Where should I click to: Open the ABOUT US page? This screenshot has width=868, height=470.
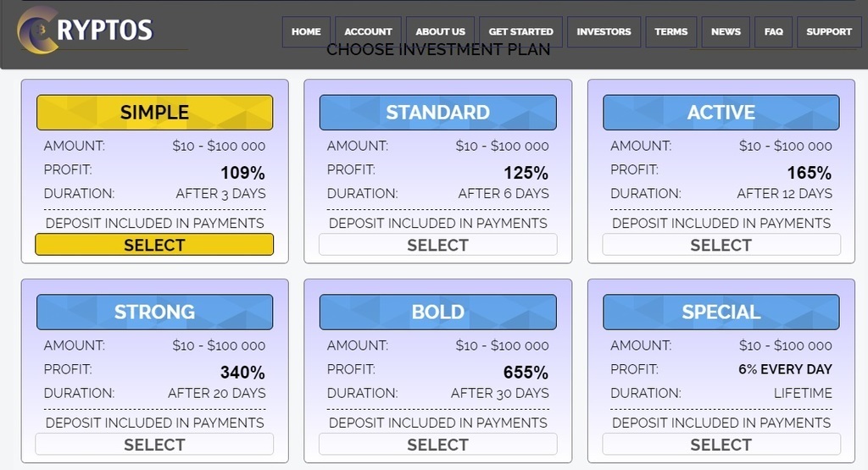click(x=440, y=31)
